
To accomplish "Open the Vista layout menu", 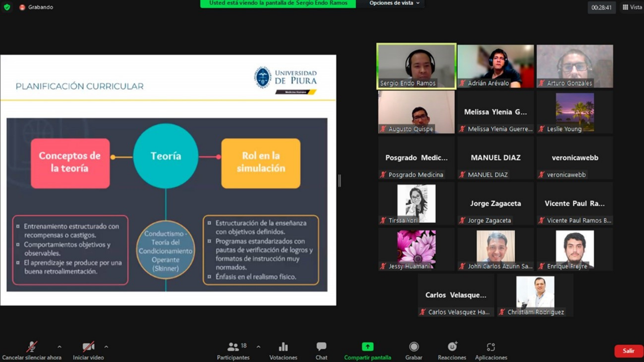I will point(632,7).
